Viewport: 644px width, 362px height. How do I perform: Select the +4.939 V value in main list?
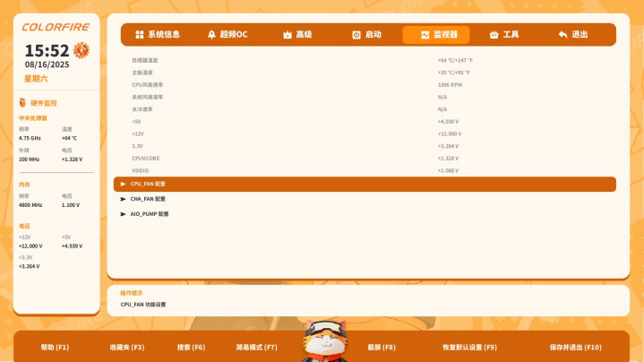448,122
